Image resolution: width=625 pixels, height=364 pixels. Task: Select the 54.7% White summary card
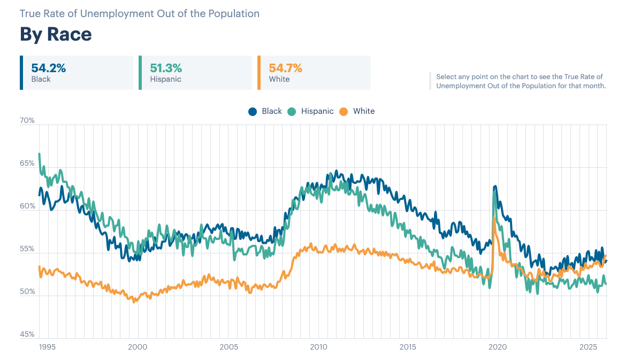pos(314,73)
